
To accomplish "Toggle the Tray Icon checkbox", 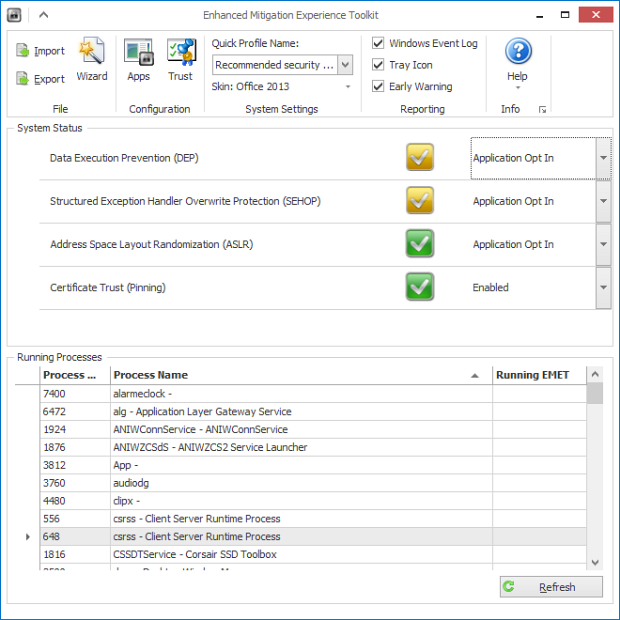I will pyautogui.click(x=378, y=64).
